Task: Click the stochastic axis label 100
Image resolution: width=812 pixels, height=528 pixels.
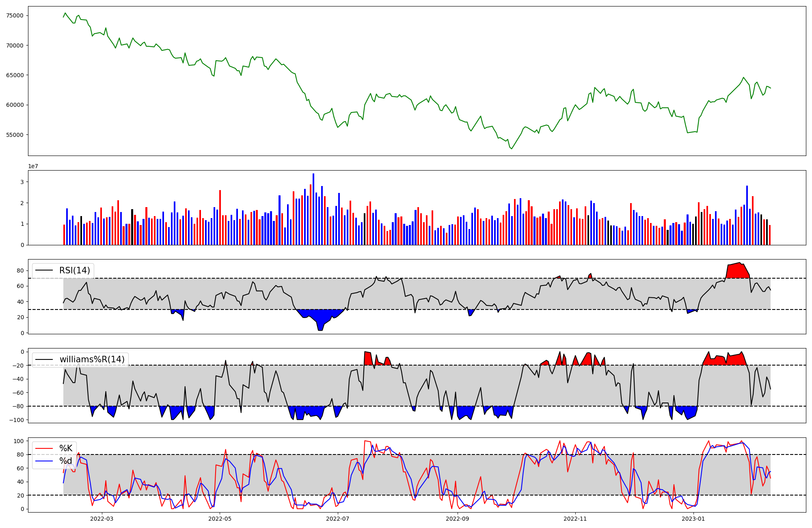Action: pos(19,441)
